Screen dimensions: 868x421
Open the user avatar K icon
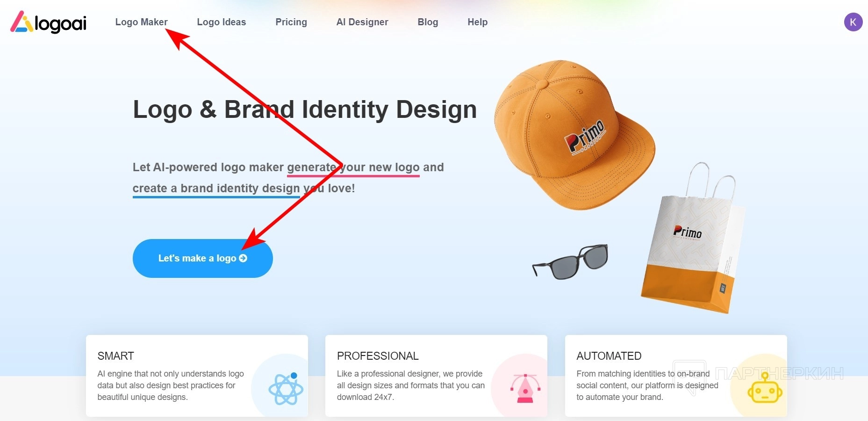click(853, 22)
